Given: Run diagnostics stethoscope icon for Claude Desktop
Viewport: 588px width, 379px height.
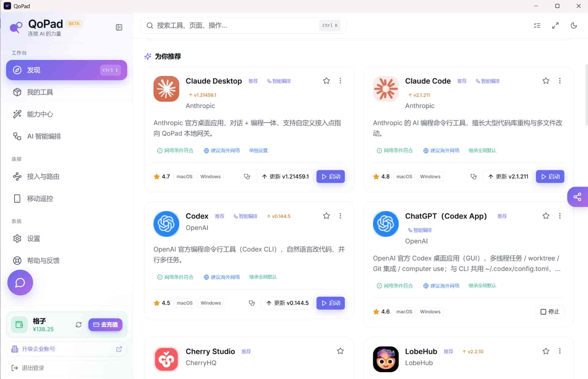Looking at the screenshot, I should pyautogui.click(x=247, y=176).
